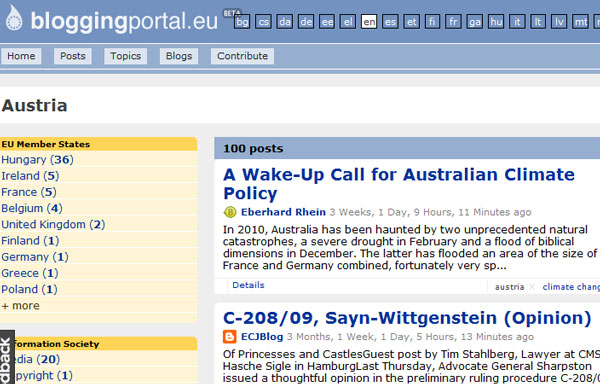Filter by United Kingdom (2)
The image size is (600, 384).
[x=53, y=225]
